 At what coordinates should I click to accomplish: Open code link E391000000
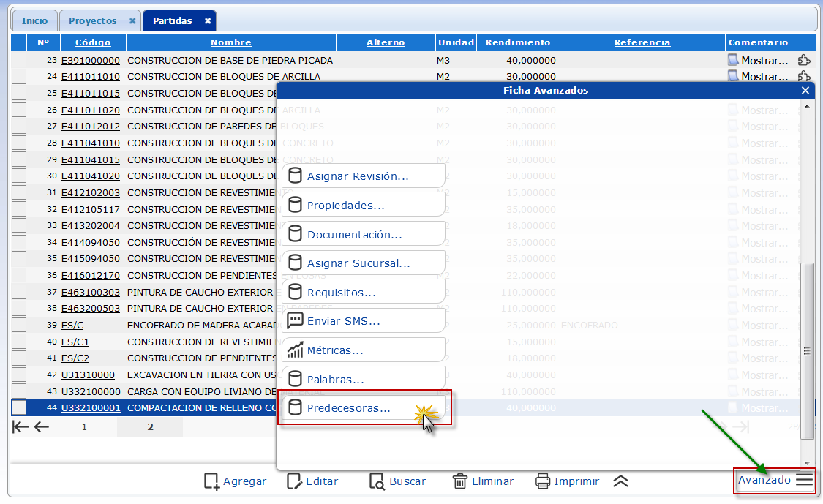90,61
